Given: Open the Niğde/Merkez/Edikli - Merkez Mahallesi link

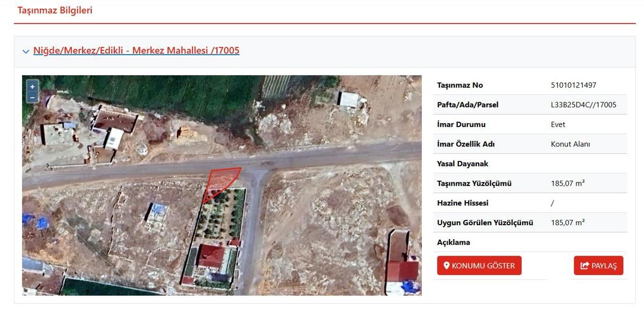Looking at the screenshot, I should tap(136, 51).
